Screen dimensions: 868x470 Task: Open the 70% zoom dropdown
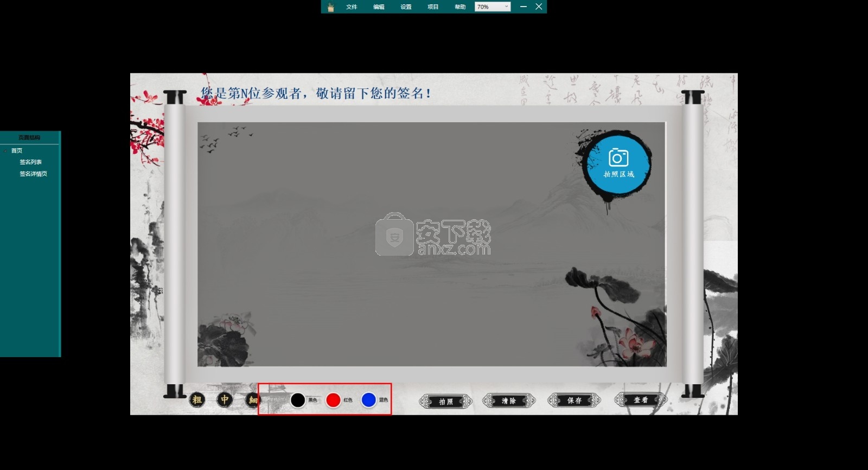pyautogui.click(x=493, y=7)
